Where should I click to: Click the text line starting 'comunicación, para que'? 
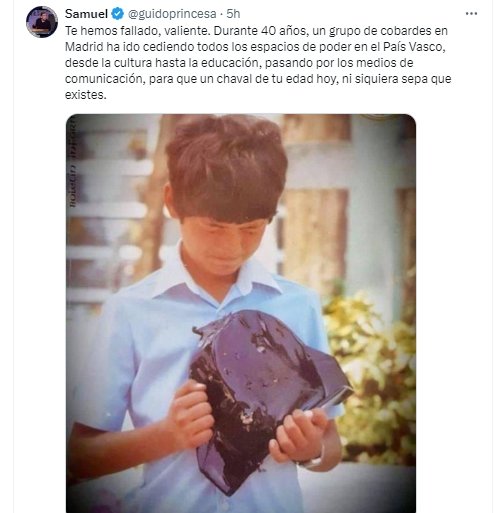tap(258, 79)
